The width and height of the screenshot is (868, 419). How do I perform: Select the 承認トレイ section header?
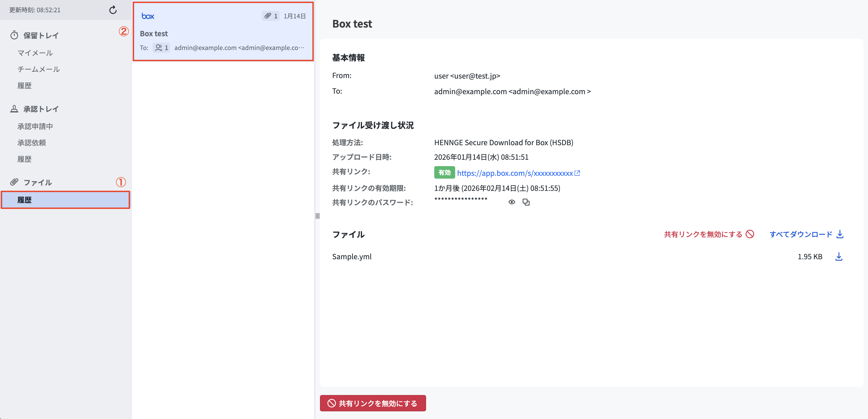click(41, 109)
